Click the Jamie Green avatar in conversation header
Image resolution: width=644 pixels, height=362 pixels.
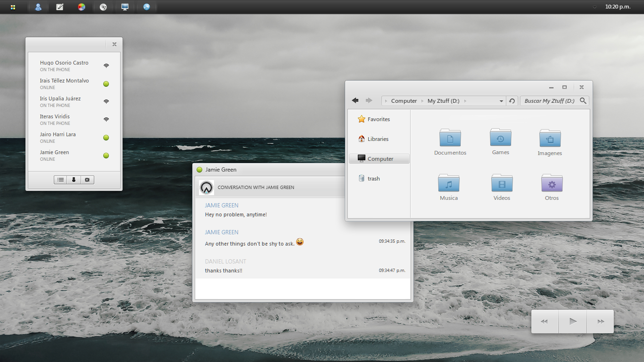tap(206, 187)
